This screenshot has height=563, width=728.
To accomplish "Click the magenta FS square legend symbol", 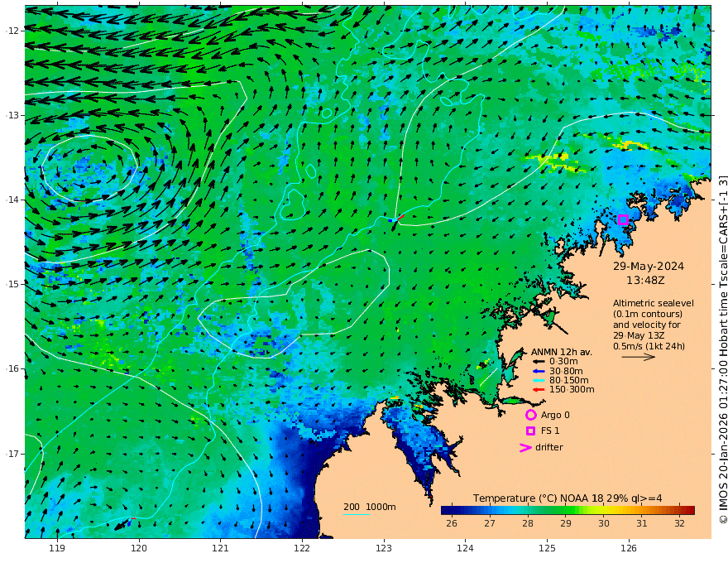I will (x=530, y=431).
